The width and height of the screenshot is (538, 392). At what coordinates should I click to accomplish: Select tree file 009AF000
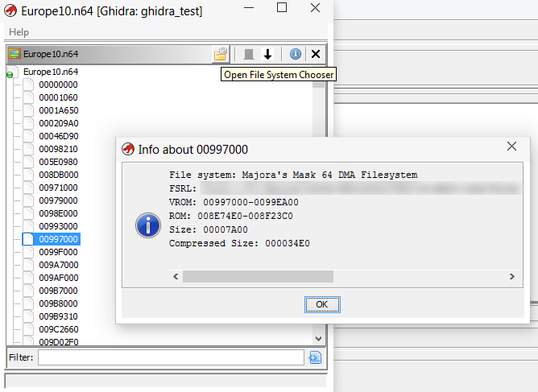[58, 278]
